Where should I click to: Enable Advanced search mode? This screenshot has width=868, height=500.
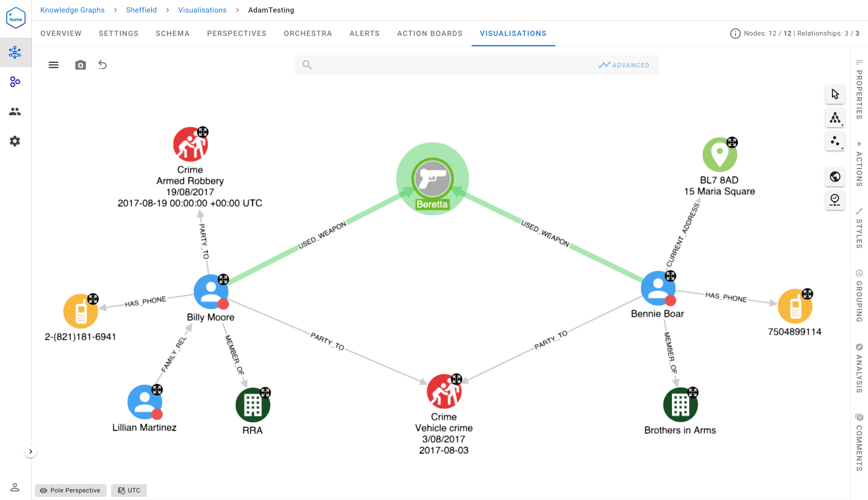(x=624, y=65)
